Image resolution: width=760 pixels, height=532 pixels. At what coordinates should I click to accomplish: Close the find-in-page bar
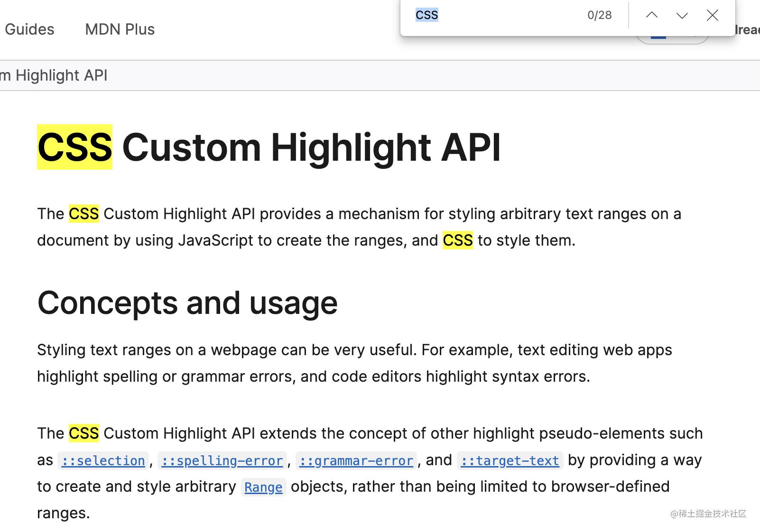(713, 15)
